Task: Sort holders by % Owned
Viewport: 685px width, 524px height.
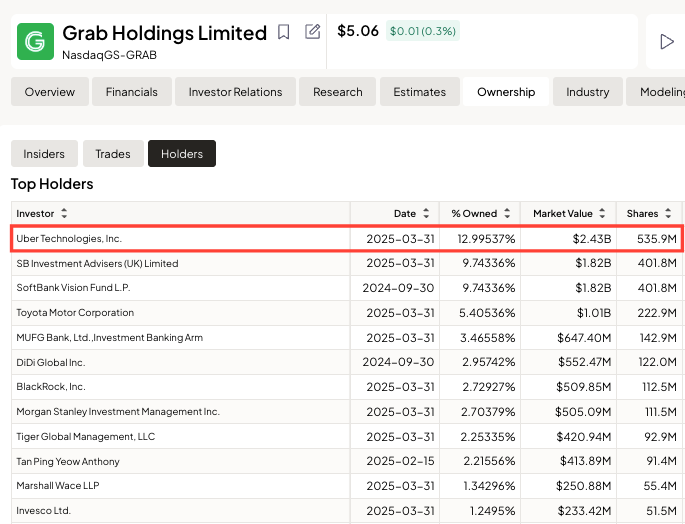Action: click(480, 214)
